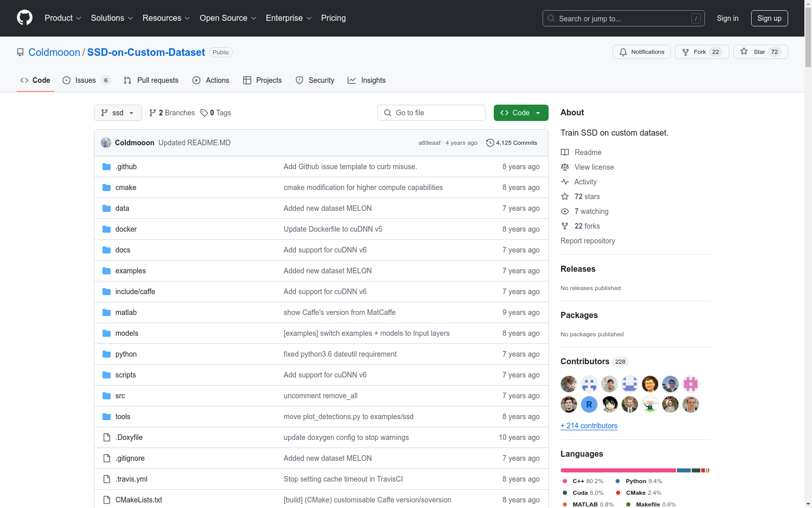Click the 'Search or jump to' box
Image resolution: width=812 pixels, height=508 pixels.
624,18
